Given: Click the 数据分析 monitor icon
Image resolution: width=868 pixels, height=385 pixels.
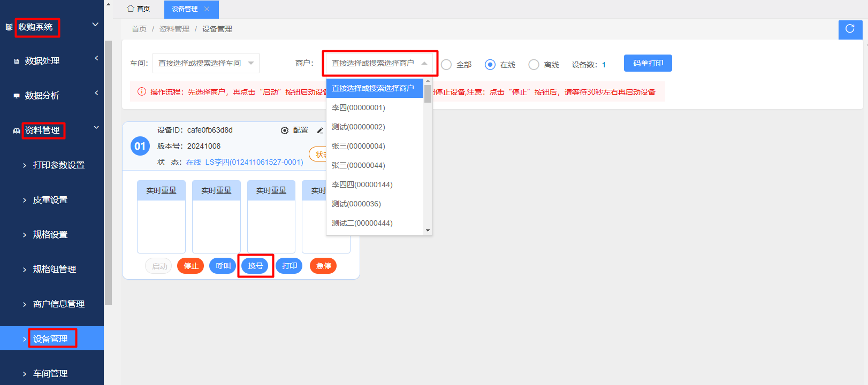Looking at the screenshot, I should [17, 96].
